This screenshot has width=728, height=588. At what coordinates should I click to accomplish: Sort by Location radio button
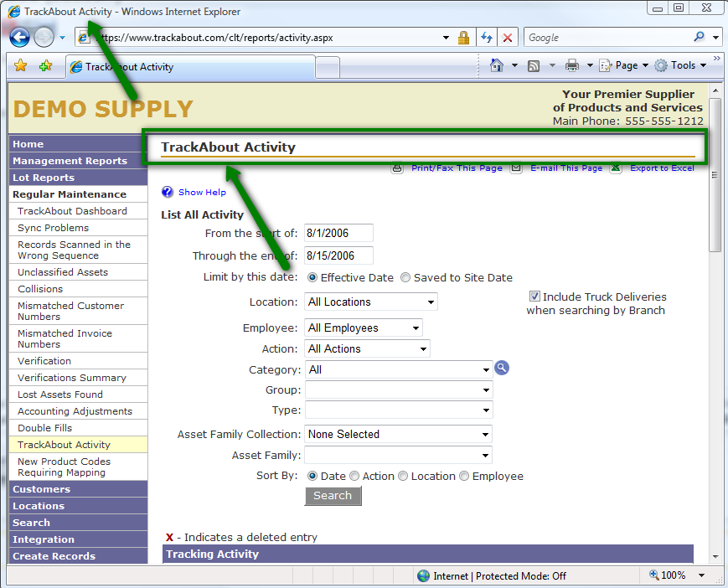(x=403, y=476)
